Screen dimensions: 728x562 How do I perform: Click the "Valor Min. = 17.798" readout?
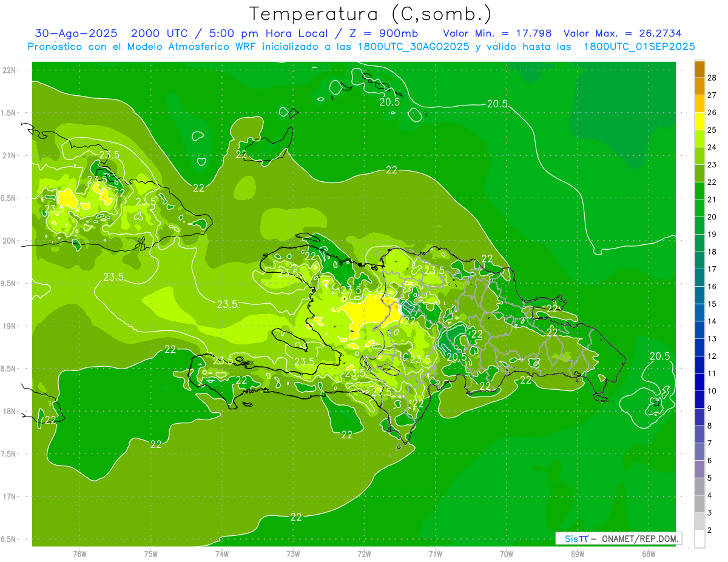click(x=498, y=33)
